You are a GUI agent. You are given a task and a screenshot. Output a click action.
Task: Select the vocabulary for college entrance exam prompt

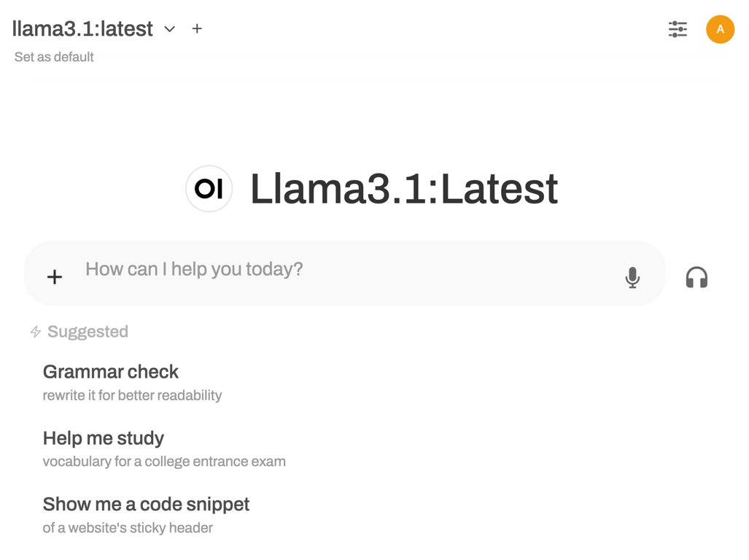(x=164, y=461)
